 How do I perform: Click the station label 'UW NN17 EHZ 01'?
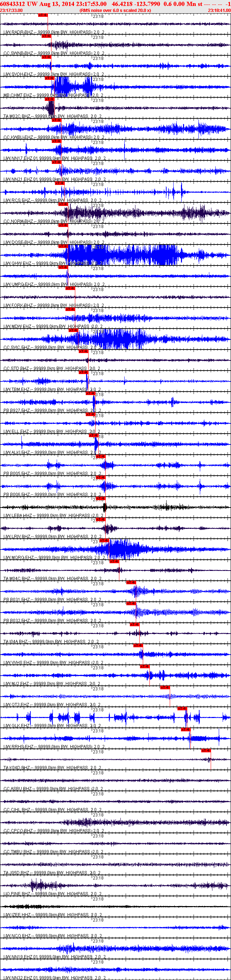click(x=21, y=158)
